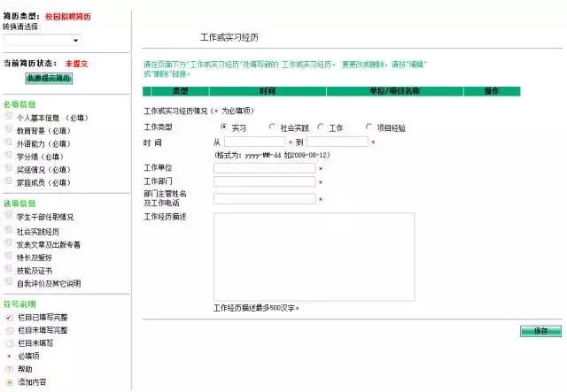This screenshot has width=567, height=392.
Task: Go to 社会实践经历 section
Action: pyautogui.click(x=38, y=232)
